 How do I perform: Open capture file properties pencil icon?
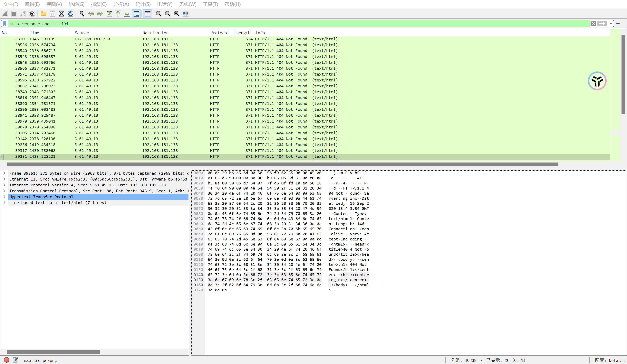[16, 360]
